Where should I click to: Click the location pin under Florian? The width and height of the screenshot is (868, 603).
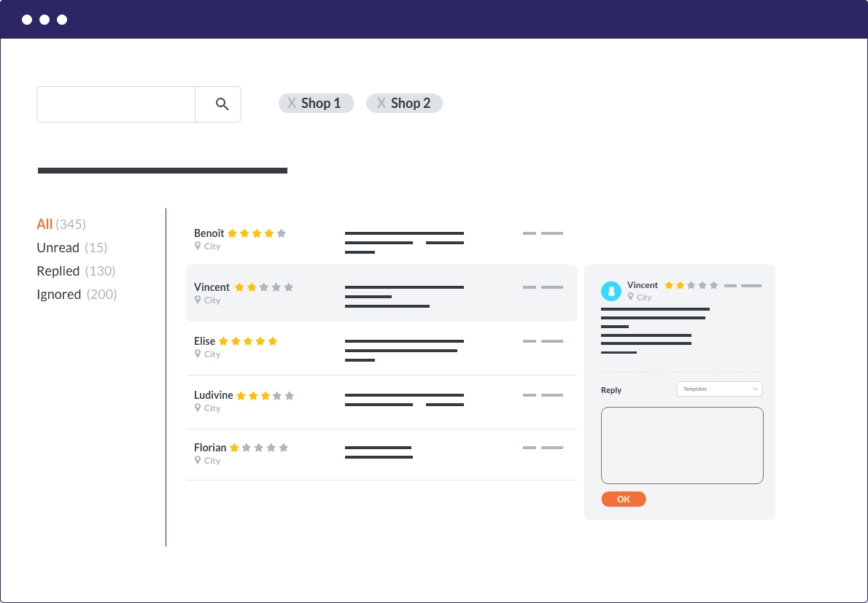click(198, 461)
